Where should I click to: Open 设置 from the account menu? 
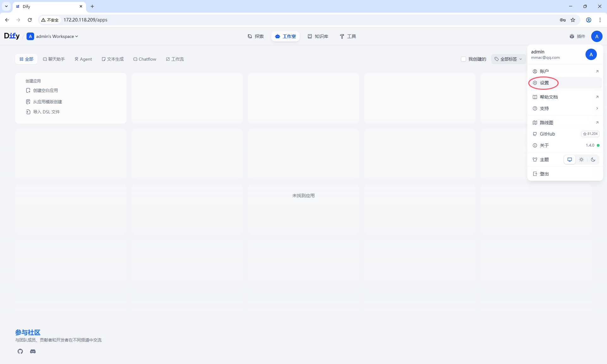coord(544,83)
